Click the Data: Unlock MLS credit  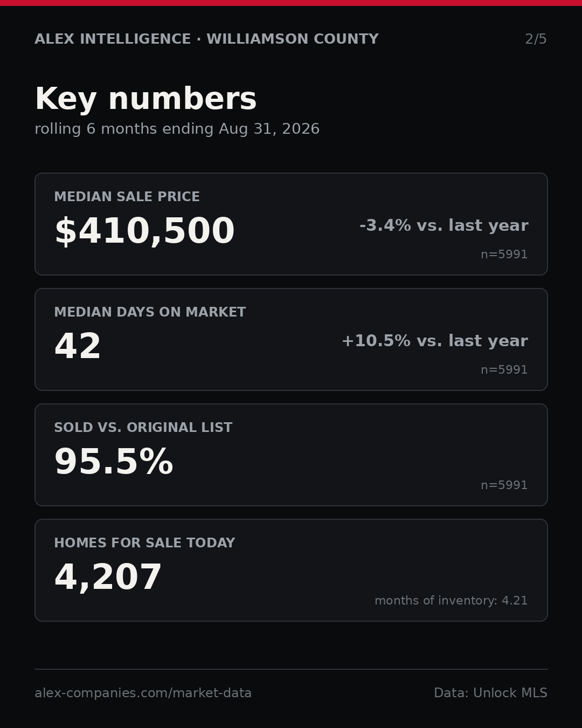click(490, 693)
